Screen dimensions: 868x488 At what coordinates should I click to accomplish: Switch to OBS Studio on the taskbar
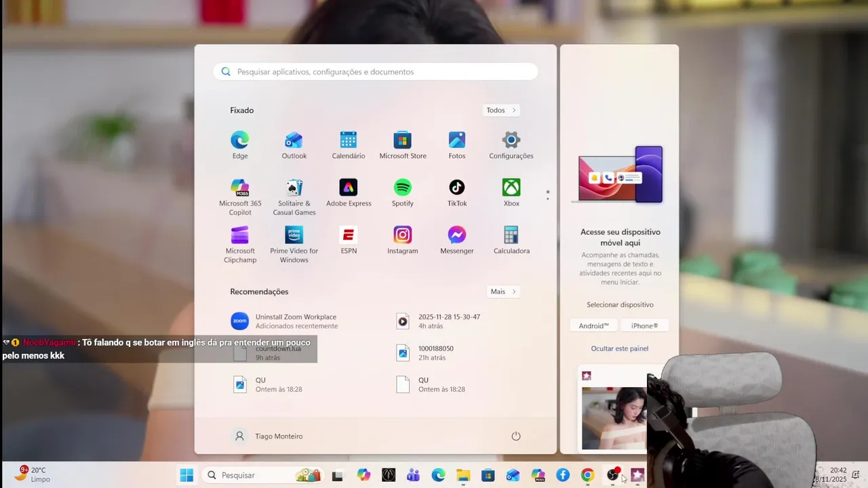click(613, 475)
